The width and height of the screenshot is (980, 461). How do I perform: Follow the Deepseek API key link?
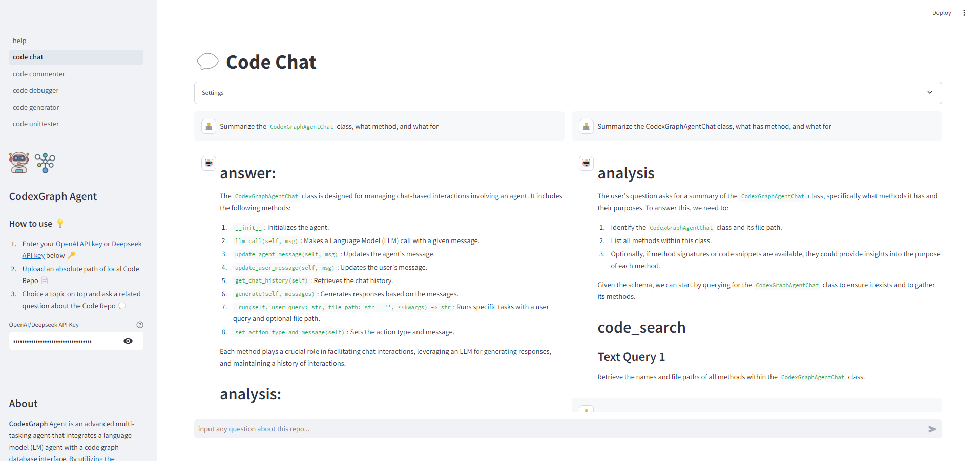point(127,244)
